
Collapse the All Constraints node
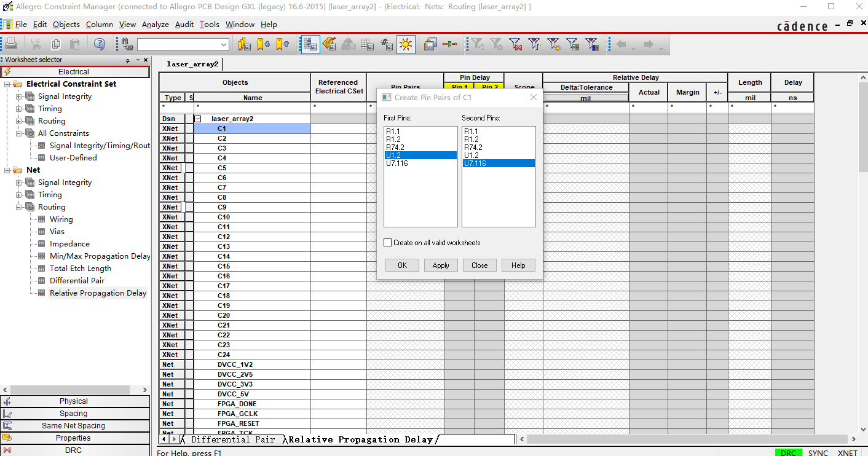19,133
